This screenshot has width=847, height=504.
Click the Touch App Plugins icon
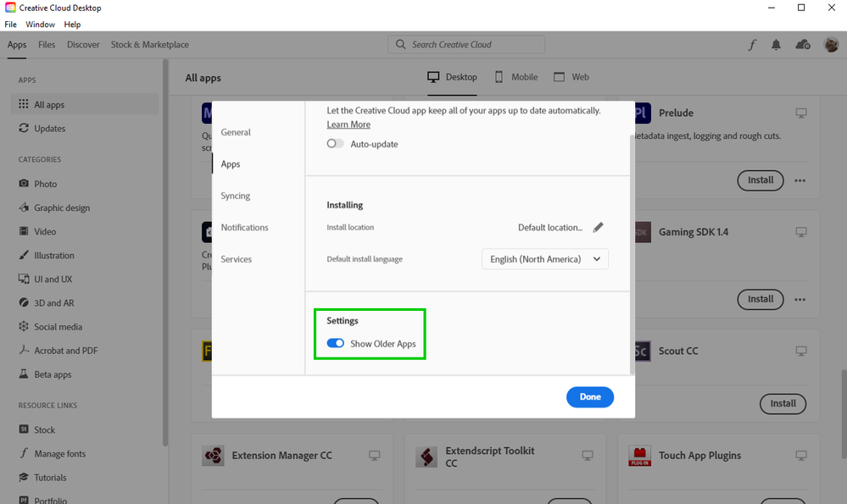639,456
